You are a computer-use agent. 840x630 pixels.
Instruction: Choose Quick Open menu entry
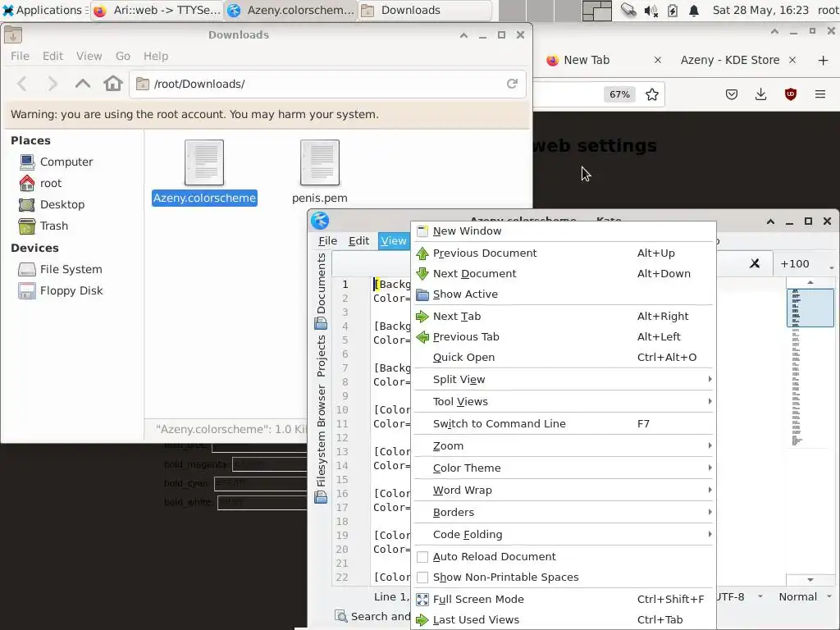pyautogui.click(x=564, y=358)
